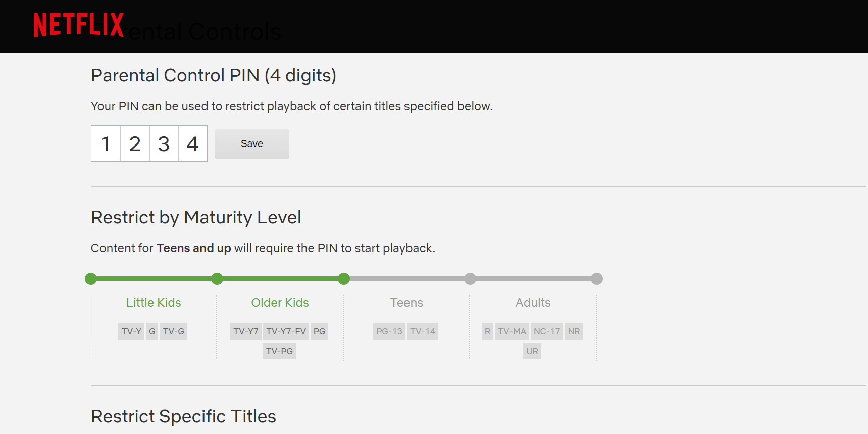Click the TV-MA rating badge

[512, 331]
